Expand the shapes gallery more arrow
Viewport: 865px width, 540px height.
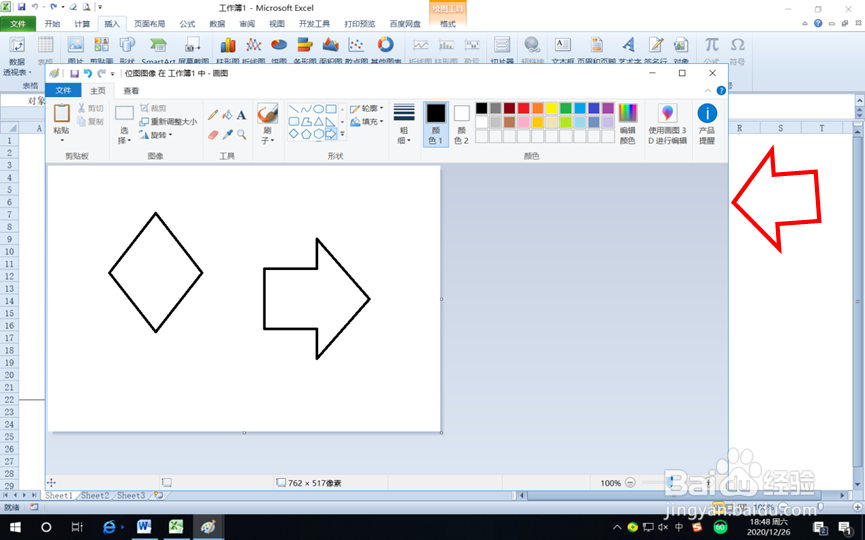[x=342, y=134]
